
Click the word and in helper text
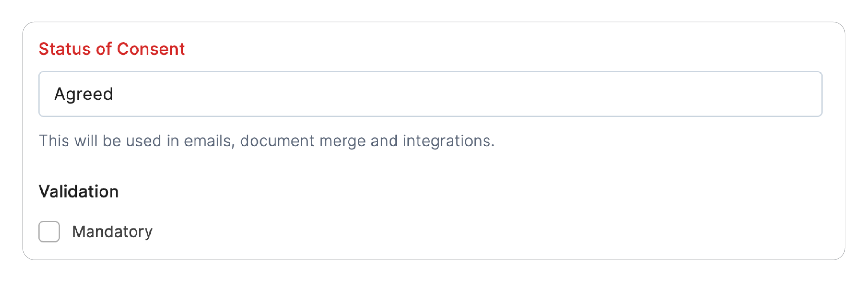click(x=384, y=141)
